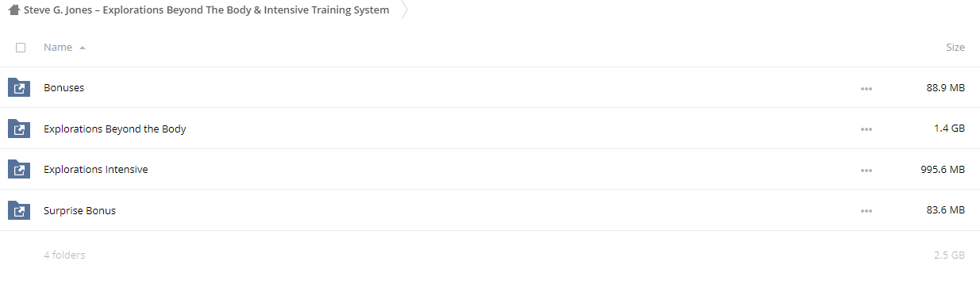Click the Surprise Bonus folder icon
This screenshot has height=288, width=980.
[19, 210]
